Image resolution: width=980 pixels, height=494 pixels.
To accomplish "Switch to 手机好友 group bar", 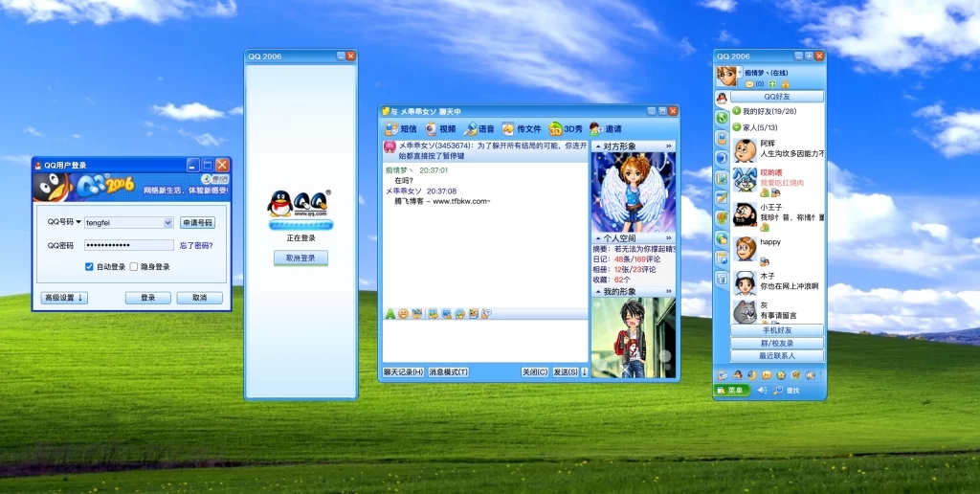I will (777, 330).
